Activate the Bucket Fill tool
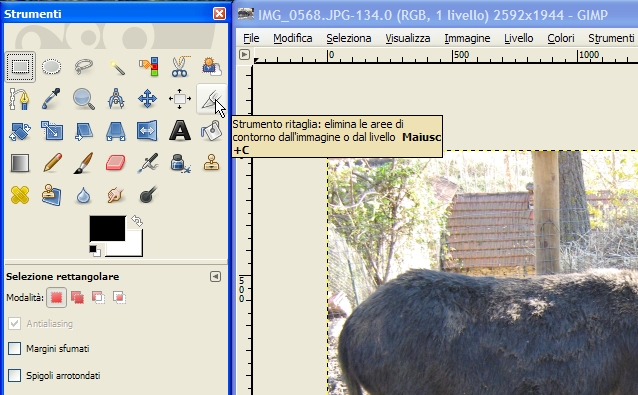Image resolution: width=638 pixels, height=395 pixels. (x=212, y=131)
